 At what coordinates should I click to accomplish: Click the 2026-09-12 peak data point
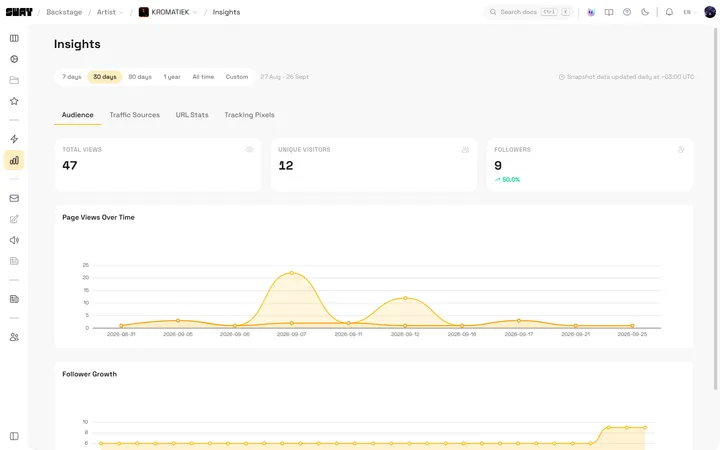[405, 298]
